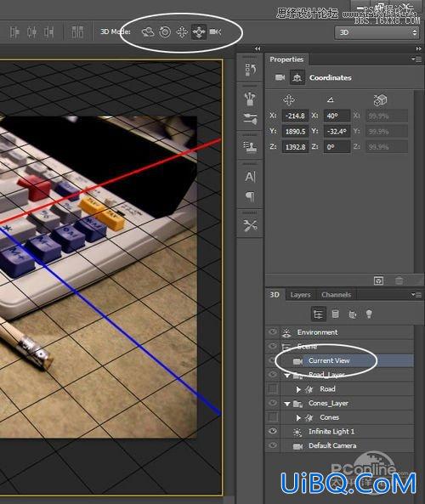Image resolution: width=425 pixels, height=504 pixels.
Task: Select the Roll 3D object mode icon
Action: click(x=165, y=31)
